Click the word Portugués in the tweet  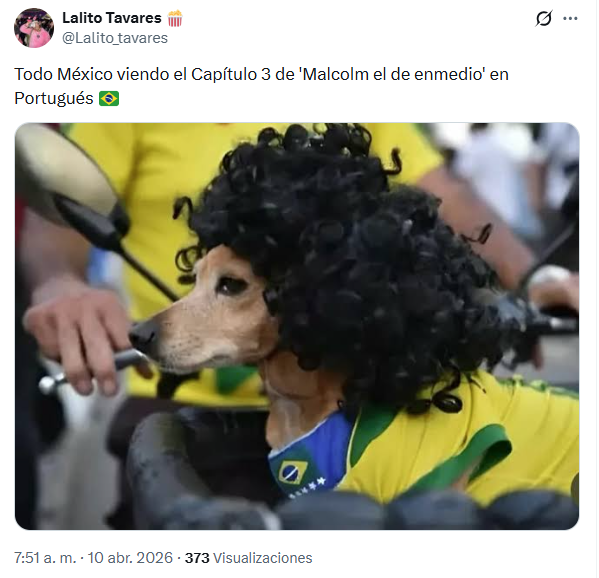[54, 99]
